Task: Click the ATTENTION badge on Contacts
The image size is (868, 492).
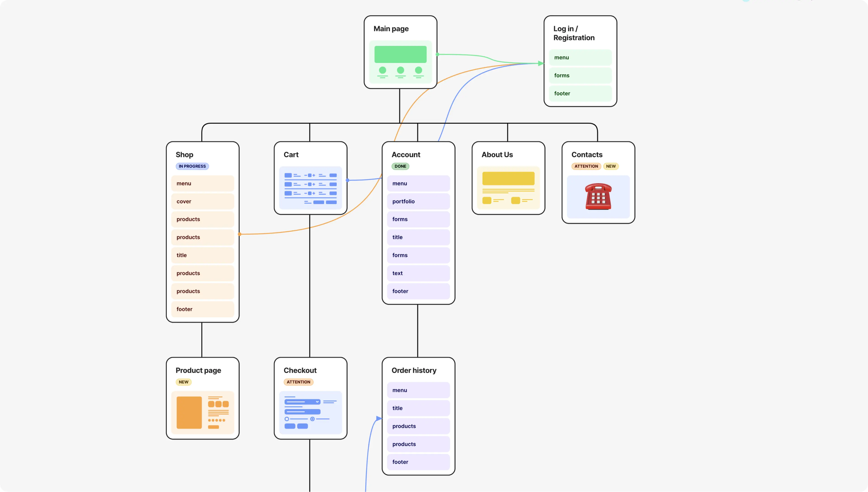Action: click(586, 166)
